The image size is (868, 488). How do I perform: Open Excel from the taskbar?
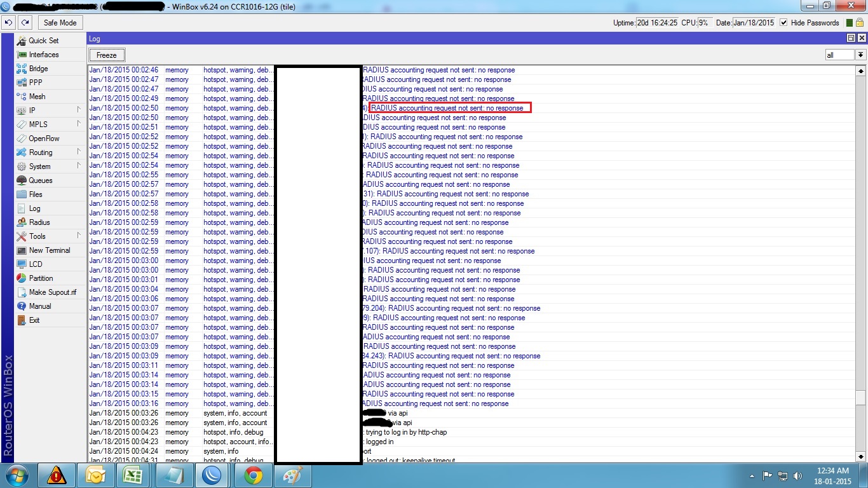coord(135,475)
